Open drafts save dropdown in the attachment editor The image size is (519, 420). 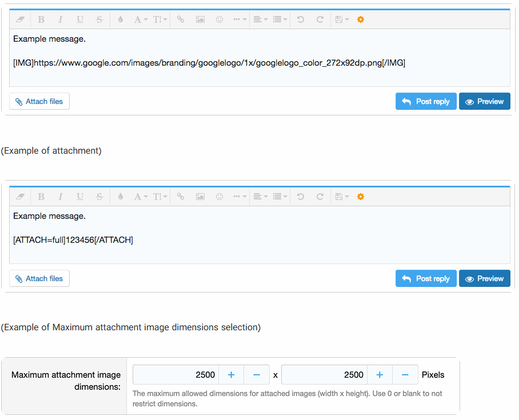click(342, 197)
